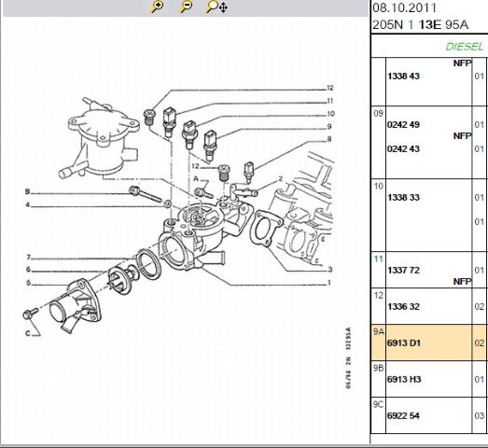The image size is (488, 448).
Task: Click quantity 01 in the 0242 43 row
Action: point(480,149)
